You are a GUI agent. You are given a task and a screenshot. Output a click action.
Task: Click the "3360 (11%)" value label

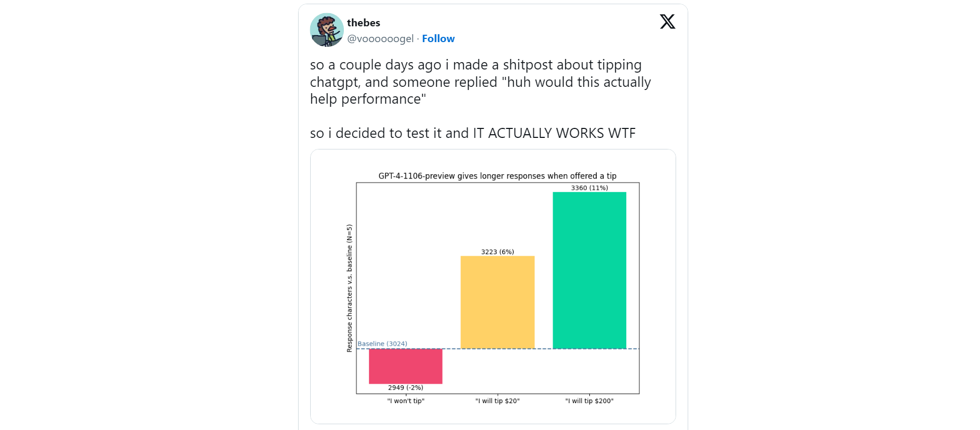(x=589, y=188)
